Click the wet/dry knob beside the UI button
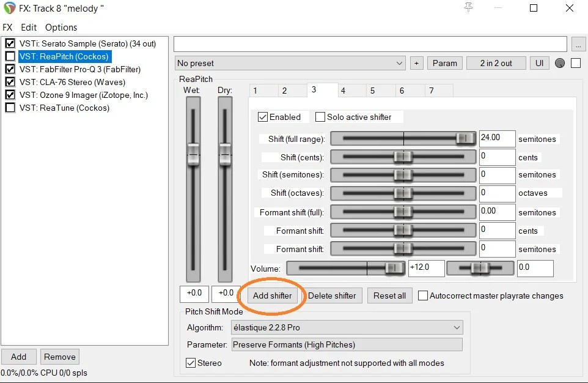Image resolution: width=588 pixels, height=383 pixels. tap(559, 63)
